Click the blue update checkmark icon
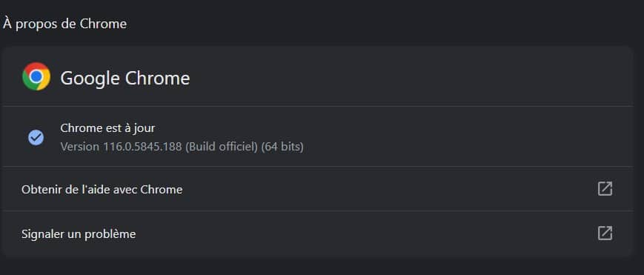This screenshot has height=275, width=644. coord(36,137)
